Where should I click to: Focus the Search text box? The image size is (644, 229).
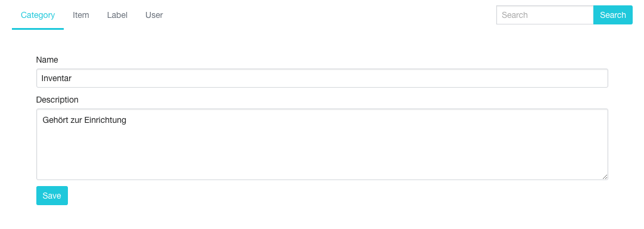pyautogui.click(x=545, y=16)
